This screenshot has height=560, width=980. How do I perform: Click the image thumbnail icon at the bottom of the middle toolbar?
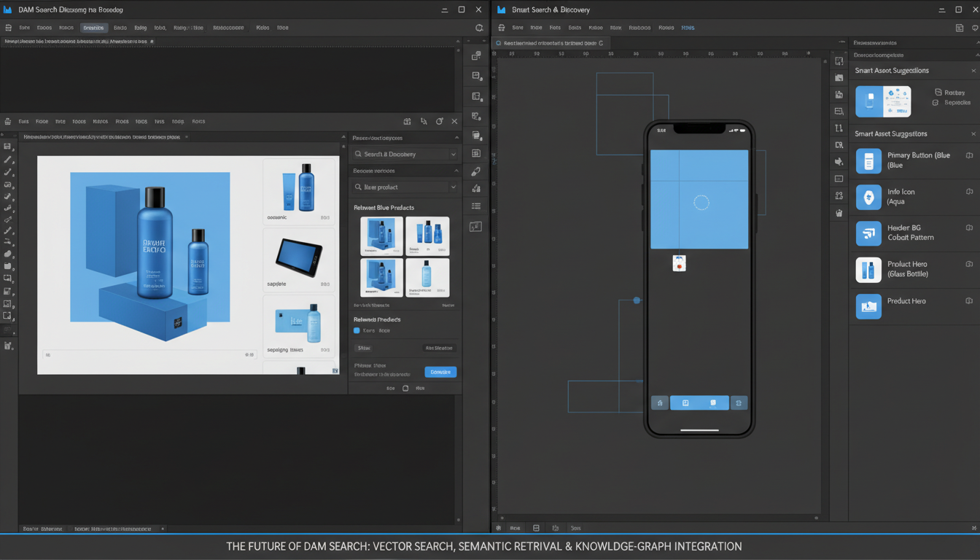476,227
